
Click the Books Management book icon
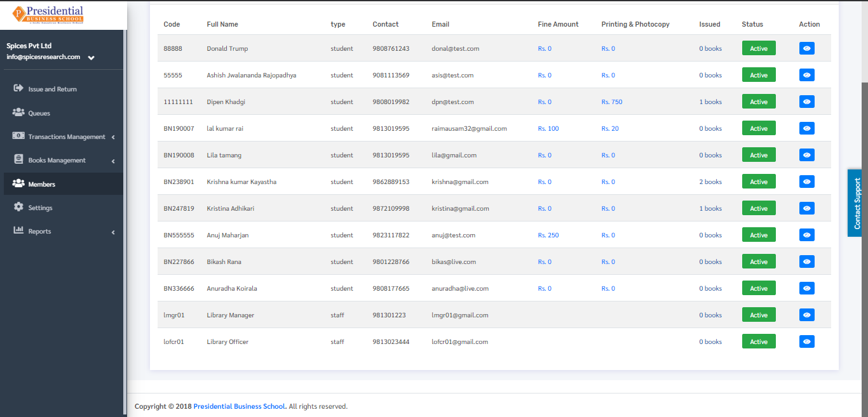(x=18, y=159)
